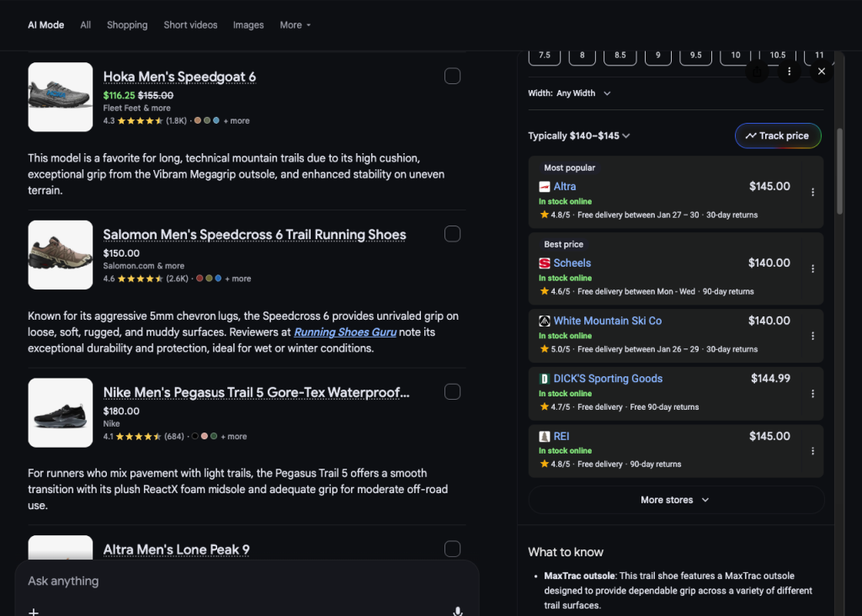
Task: Click the product panel vertical scrollbar
Action: click(x=839, y=172)
